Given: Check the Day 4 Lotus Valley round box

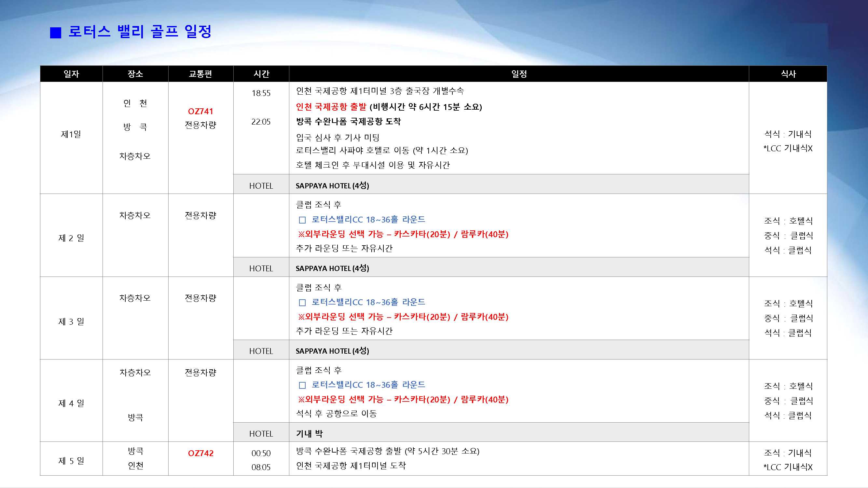Looking at the screenshot, I should [302, 385].
